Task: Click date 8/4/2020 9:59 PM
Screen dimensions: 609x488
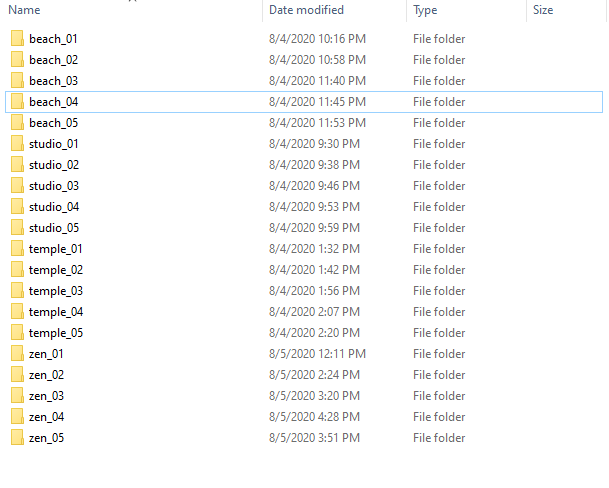Action: (x=315, y=228)
